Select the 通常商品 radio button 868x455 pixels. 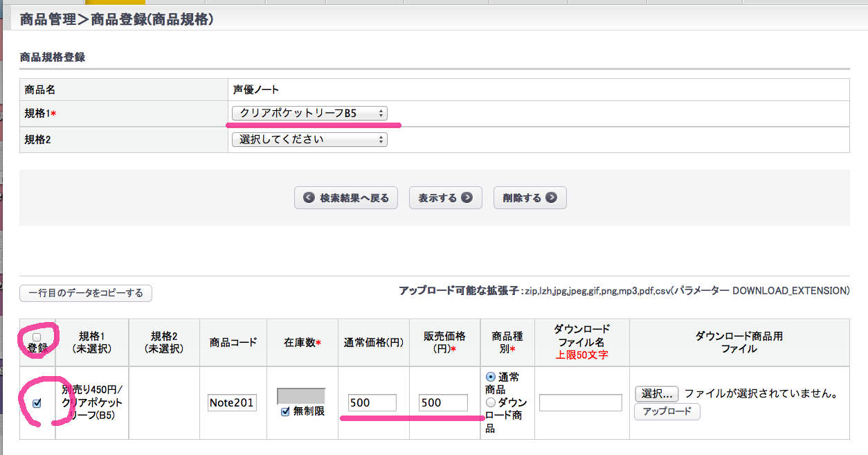pyautogui.click(x=491, y=377)
